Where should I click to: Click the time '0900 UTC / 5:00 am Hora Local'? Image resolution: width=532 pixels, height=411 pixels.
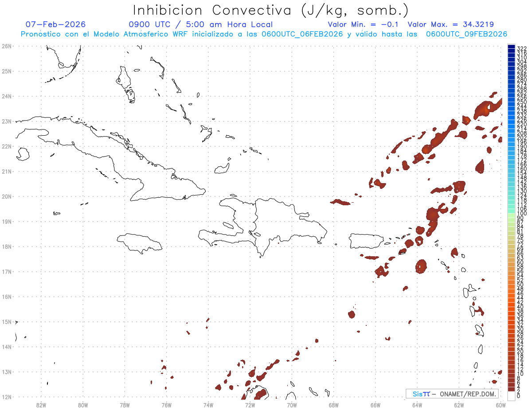200,24
